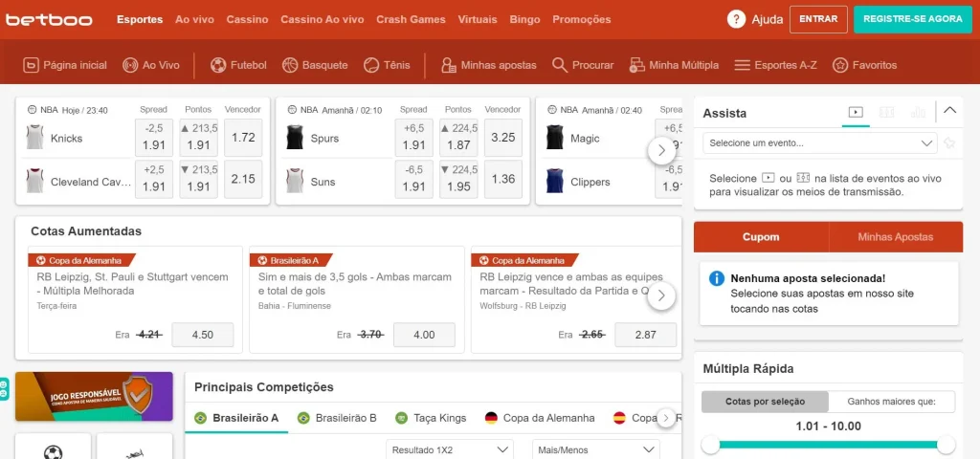
Task: Open Ao vivo top menu
Action: point(194,19)
